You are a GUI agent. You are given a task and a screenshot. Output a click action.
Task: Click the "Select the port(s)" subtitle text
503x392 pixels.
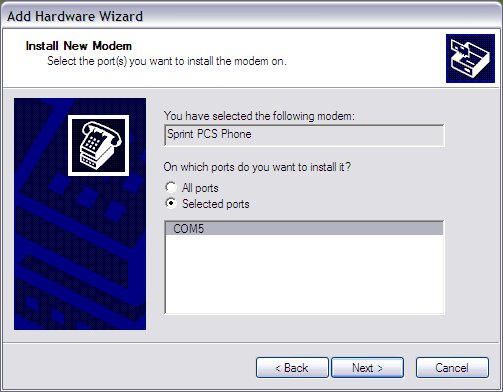167,61
